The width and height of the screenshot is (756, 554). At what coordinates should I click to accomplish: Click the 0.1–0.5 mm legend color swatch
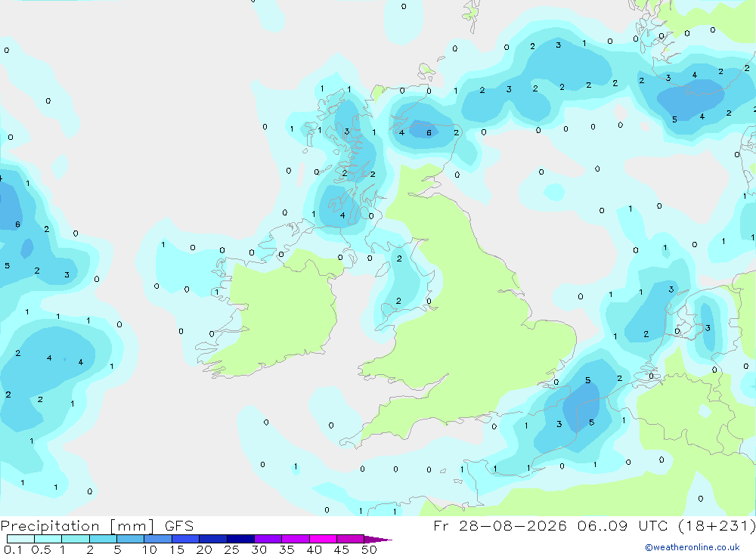tap(20, 539)
